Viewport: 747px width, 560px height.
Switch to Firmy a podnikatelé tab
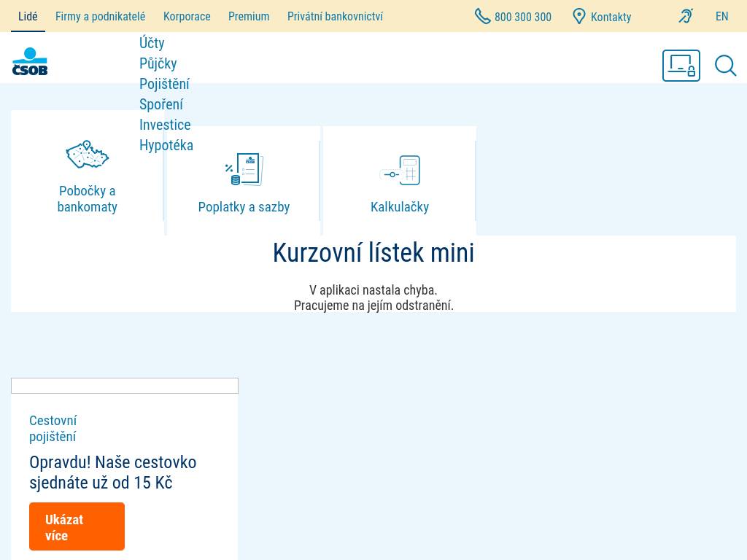click(x=100, y=16)
